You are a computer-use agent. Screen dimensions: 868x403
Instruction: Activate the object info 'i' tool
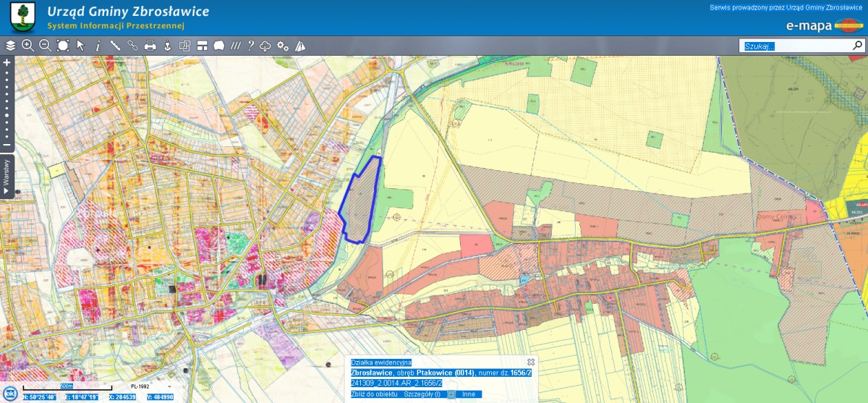pyautogui.click(x=98, y=46)
